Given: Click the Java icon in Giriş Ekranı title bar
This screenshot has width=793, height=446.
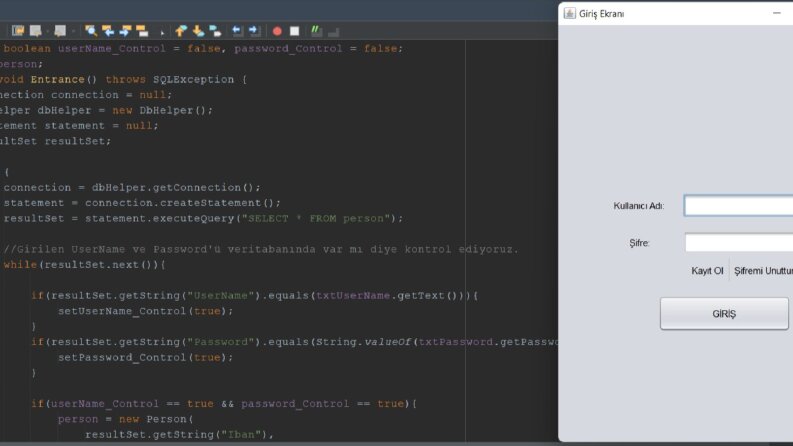Looking at the screenshot, I should click(x=569, y=14).
